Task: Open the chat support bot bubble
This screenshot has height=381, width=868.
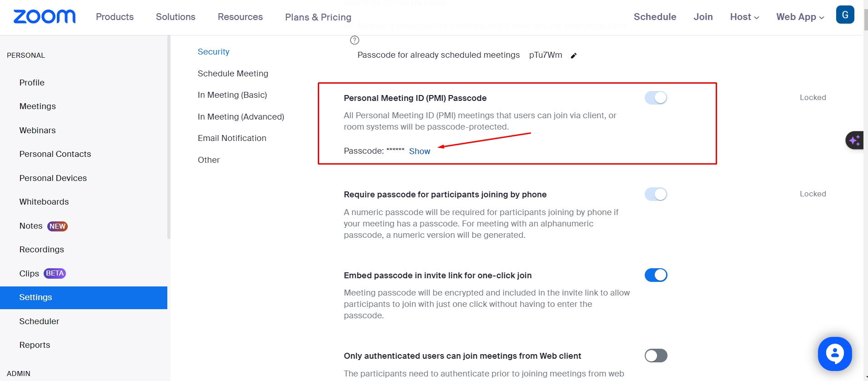Action: 834,353
